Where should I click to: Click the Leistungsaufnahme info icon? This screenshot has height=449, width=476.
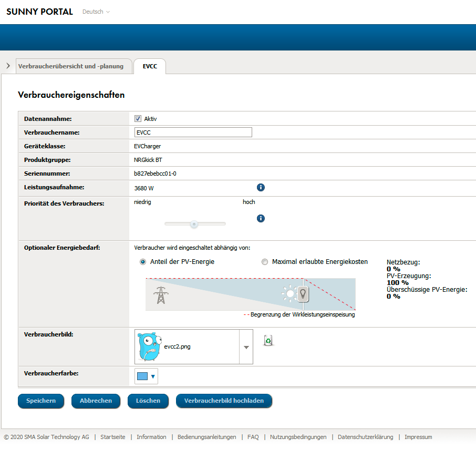(x=261, y=188)
